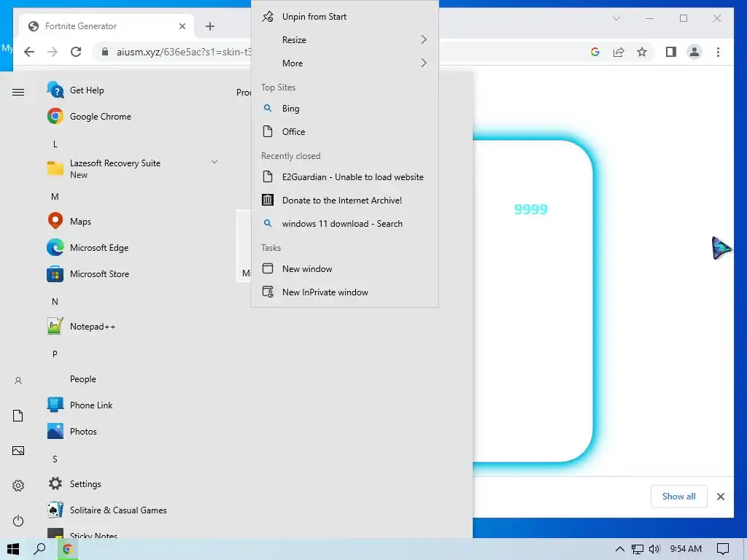The image size is (747, 560).
Task: Click the Windows Start button
Action: (x=13, y=549)
